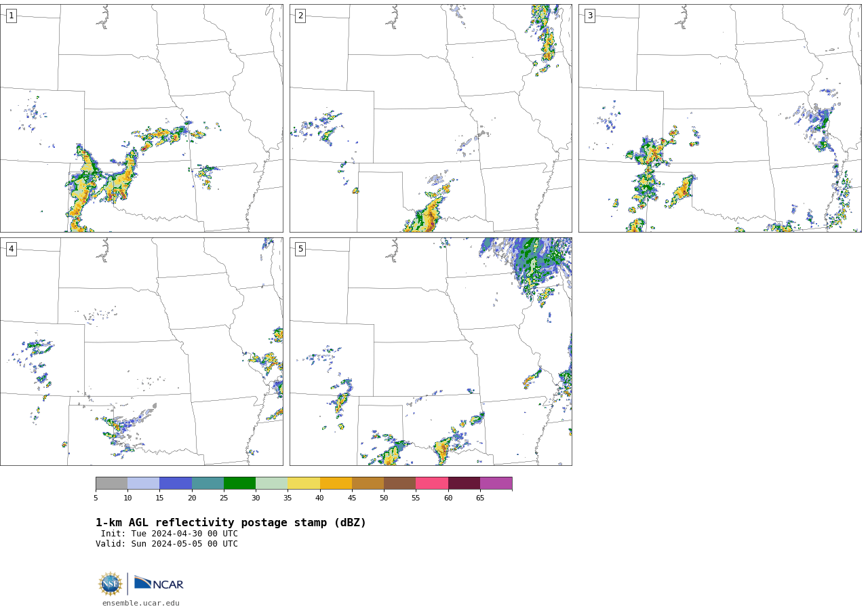Click the panel number label 1
Image resolution: width=868 pixels, height=611 pixels.
(11, 16)
